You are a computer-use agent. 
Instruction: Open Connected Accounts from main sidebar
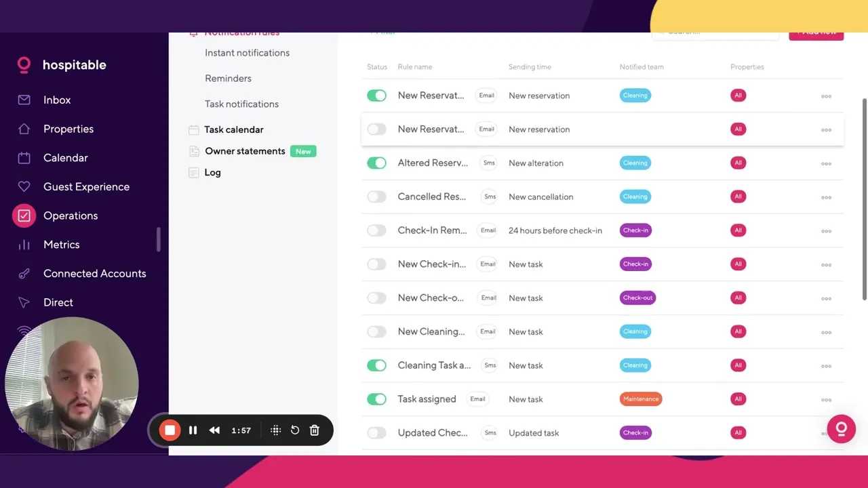coord(95,274)
